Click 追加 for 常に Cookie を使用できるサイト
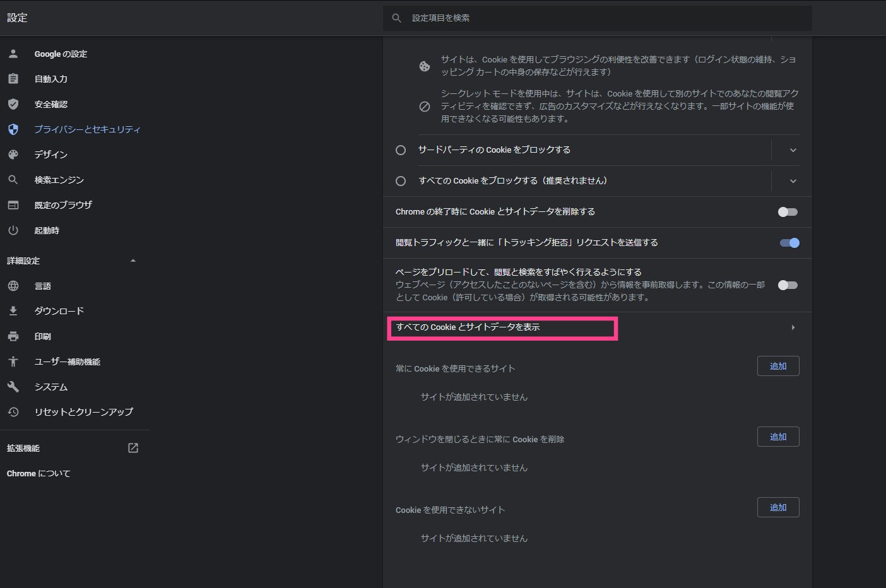The height and width of the screenshot is (588, 886). click(x=778, y=366)
